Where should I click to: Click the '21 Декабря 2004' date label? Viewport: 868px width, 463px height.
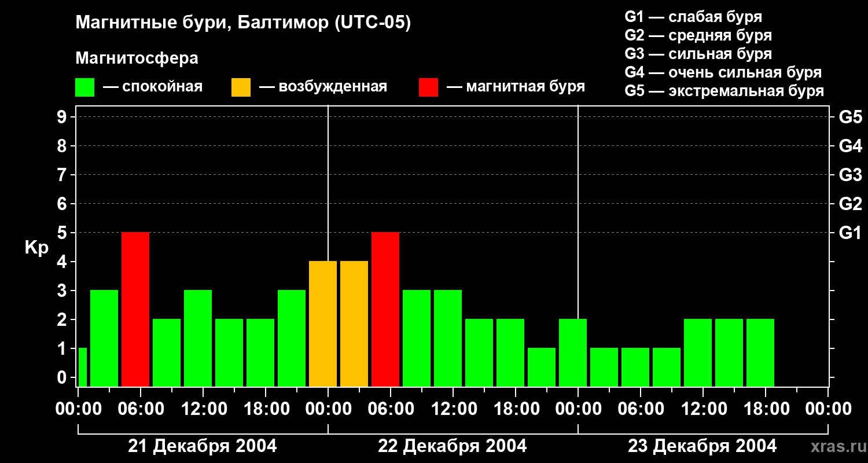click(203, 446)
